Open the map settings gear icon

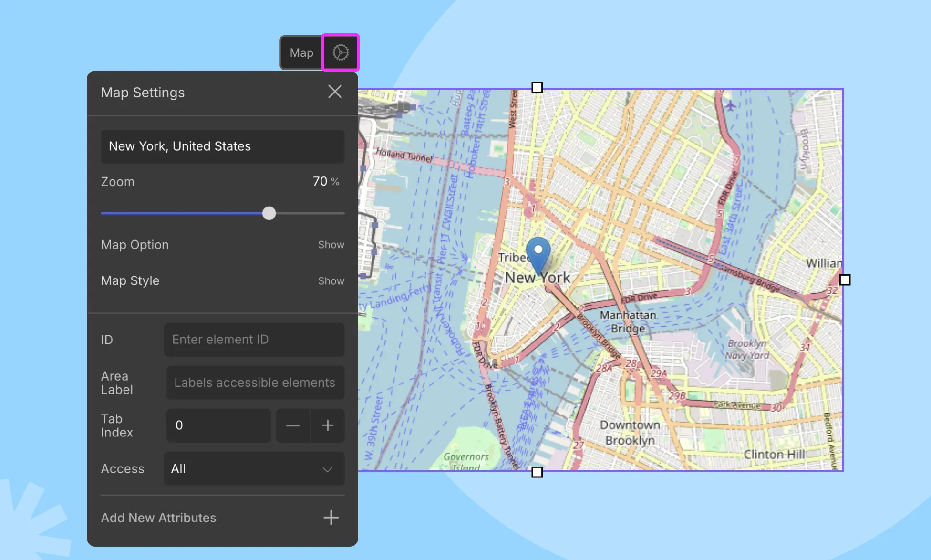[341, 52]
